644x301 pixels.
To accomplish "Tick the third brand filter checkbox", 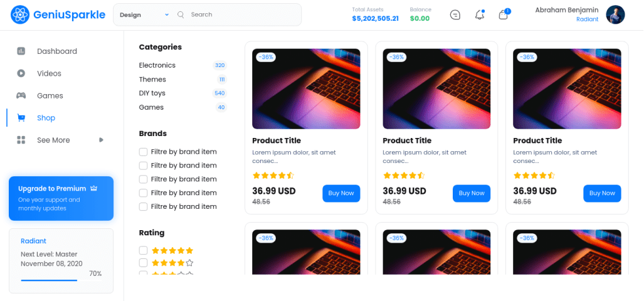I will pos(144,179).
